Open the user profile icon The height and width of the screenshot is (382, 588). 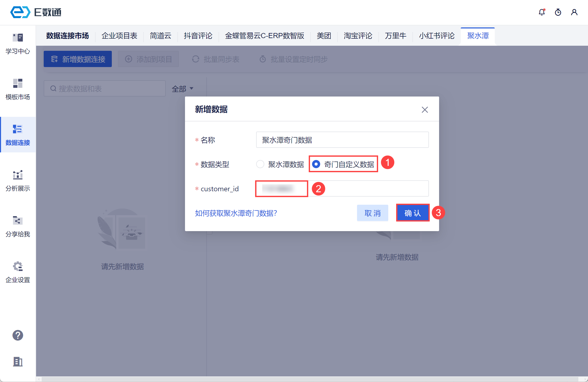point(574,12)
